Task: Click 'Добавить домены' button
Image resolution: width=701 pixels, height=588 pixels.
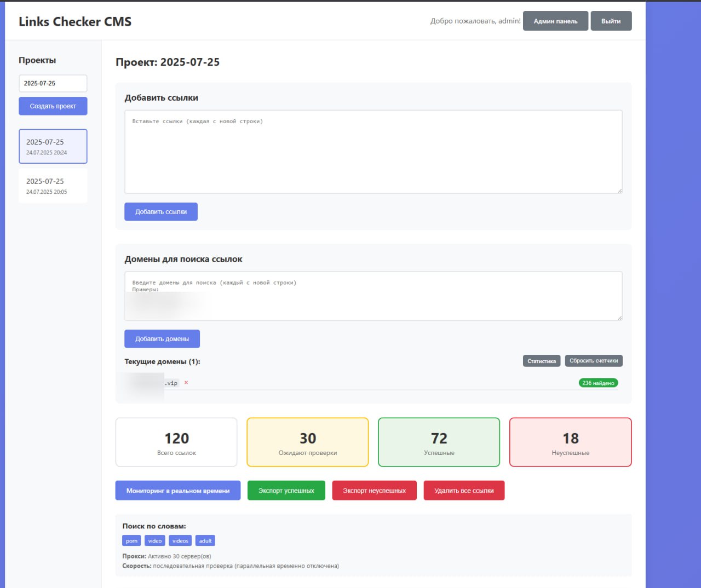Action: tap(162, 339)
